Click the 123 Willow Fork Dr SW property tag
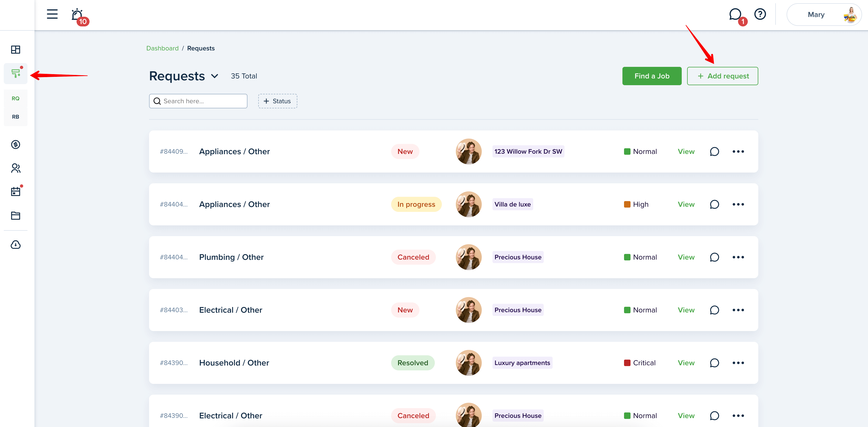Image resolution: width=868 pixels, height=427 pixels. click(528, 152)
